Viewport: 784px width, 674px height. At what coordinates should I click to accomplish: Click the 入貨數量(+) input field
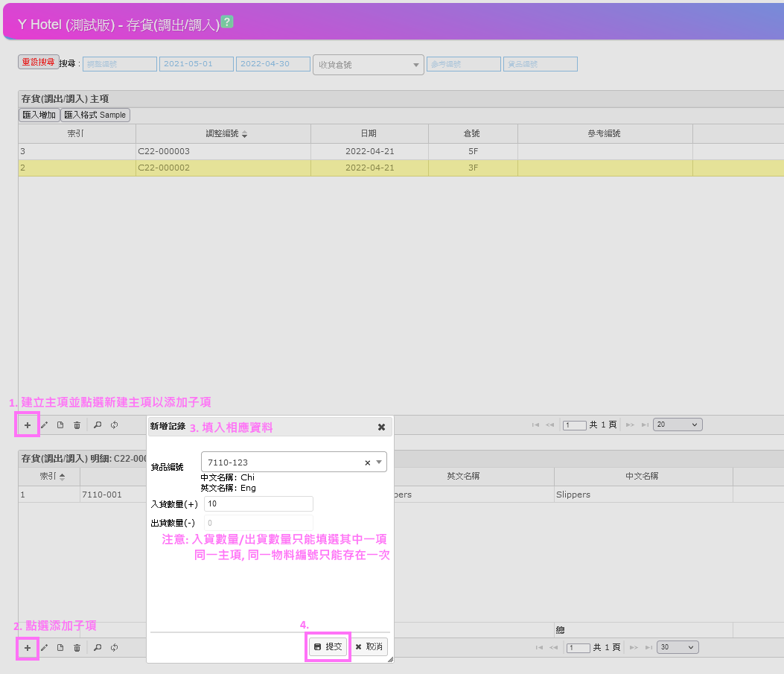(x=258, y=504)
